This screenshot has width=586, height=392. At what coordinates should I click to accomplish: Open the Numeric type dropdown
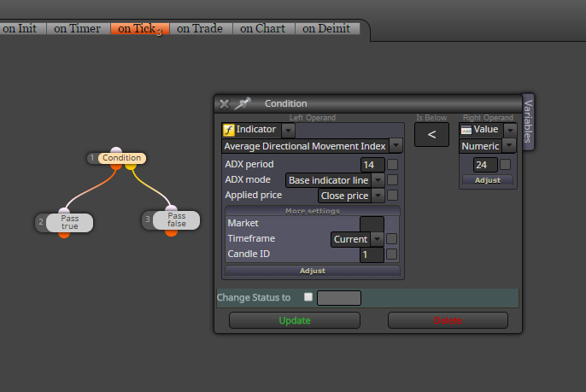pos(509,146)
